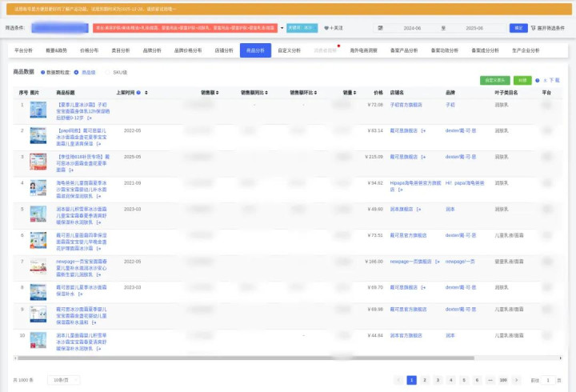The height and width of the screenshot is (392, 576).
Task: Click the heart 关注 follow icon
Action: (x=326, y=28)
